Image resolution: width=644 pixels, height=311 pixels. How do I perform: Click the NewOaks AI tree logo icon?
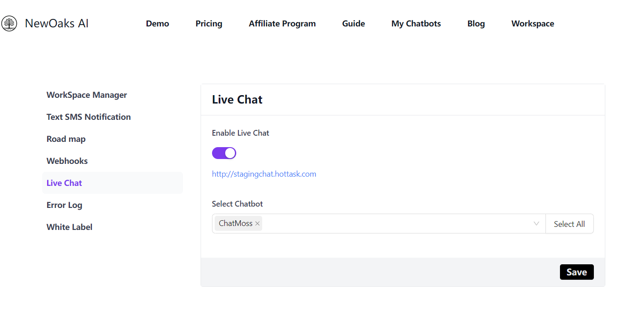[9, 23]
